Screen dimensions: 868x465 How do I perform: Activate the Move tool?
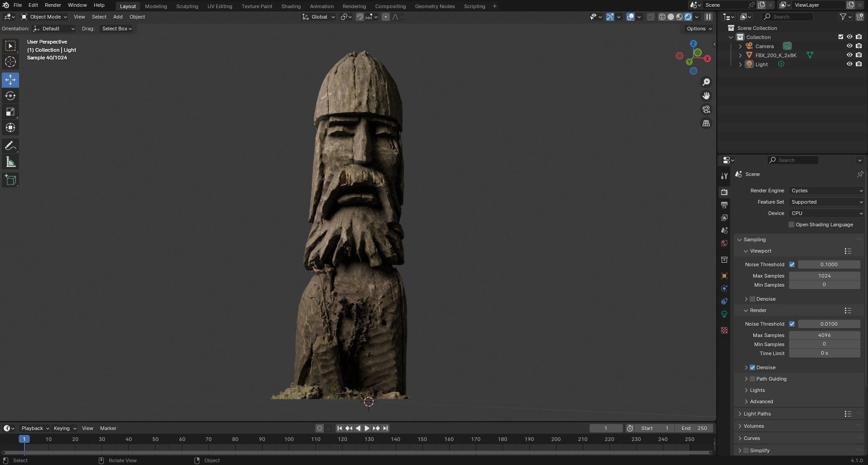tap(10, 80)
